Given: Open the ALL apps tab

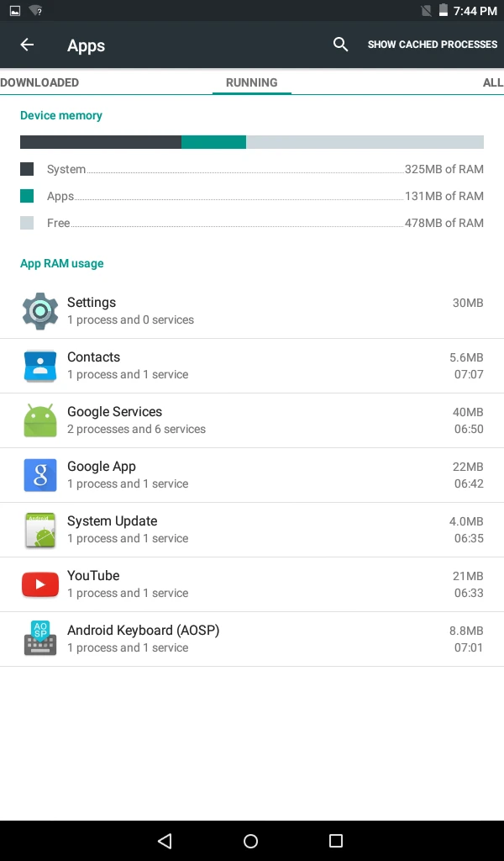Looking at the screenshot, I should point(492,82).
